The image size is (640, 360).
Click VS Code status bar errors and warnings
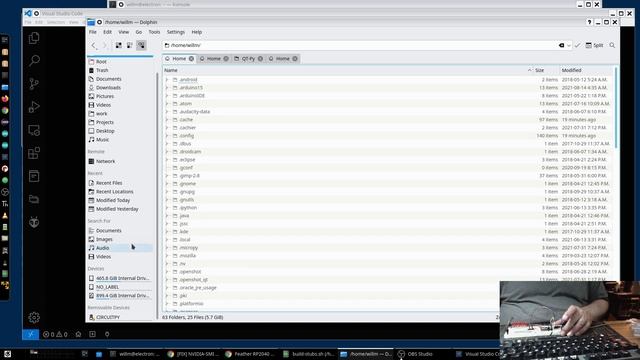tap(55, 334)
